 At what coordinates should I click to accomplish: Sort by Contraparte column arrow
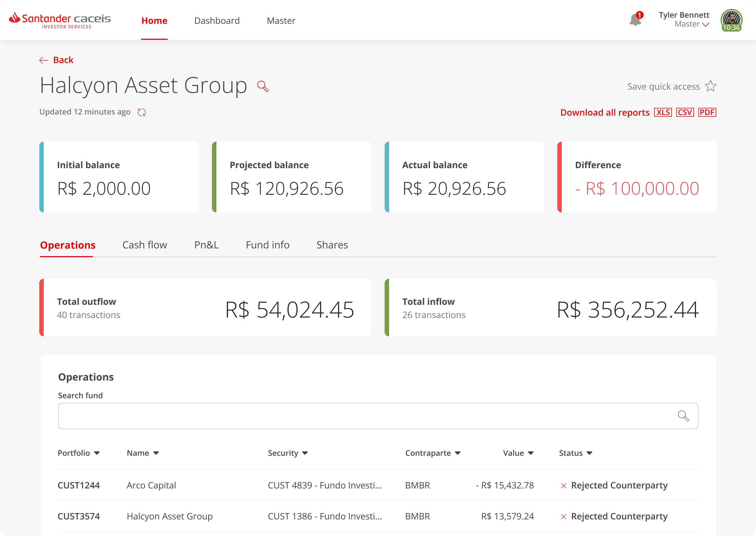click(458, 453)
